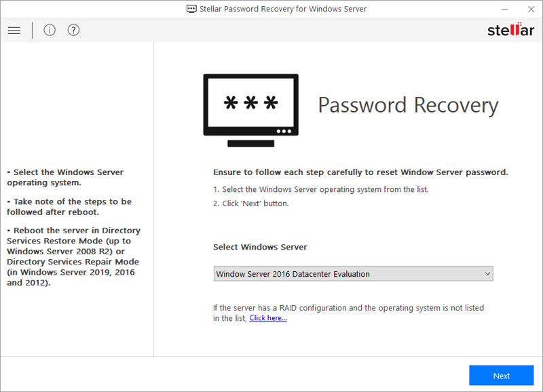Click the 'Select Windows Server' label

coord(260,247)
